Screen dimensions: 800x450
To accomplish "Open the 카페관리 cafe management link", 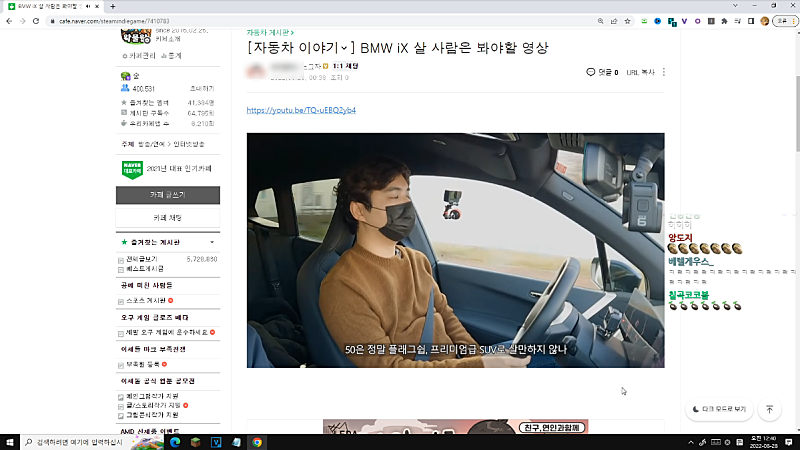I will tap(139, 56).
